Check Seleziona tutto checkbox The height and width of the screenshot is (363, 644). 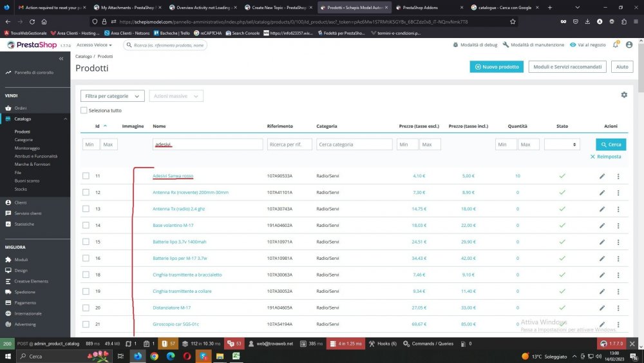(84, 110)
